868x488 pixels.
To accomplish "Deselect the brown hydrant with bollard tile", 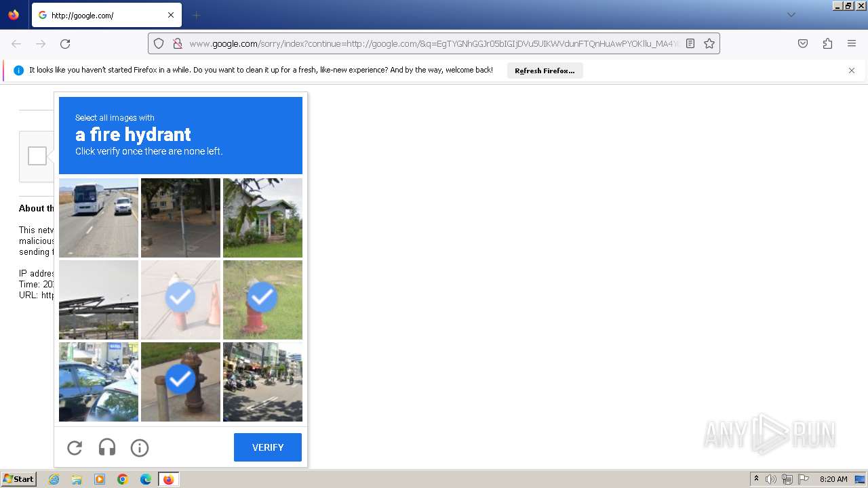I will click(x=180, y=382).
